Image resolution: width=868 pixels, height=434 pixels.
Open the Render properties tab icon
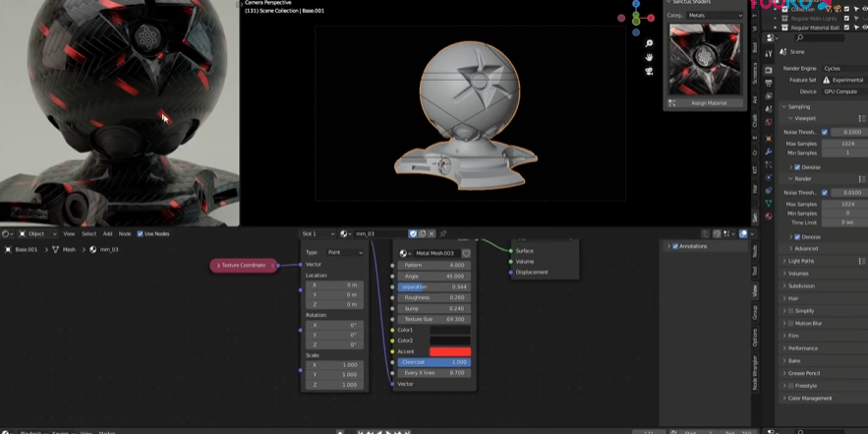tap(769, 69)
